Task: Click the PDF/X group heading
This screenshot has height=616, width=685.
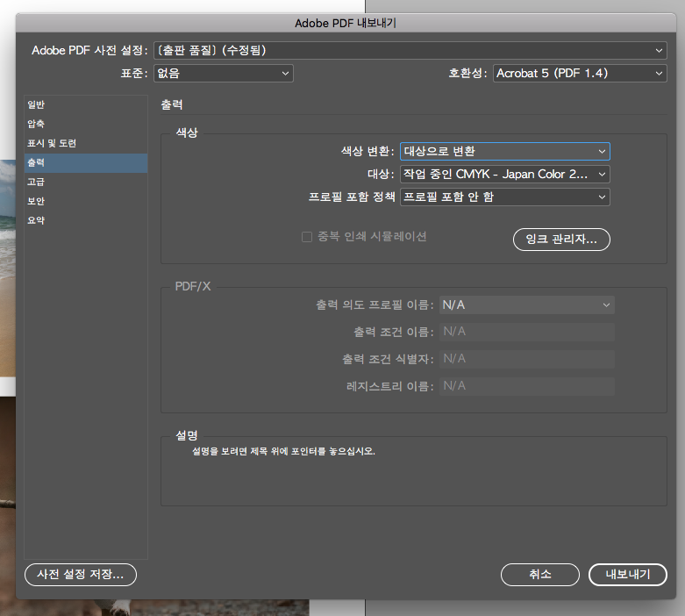Action: click(193, 286)
